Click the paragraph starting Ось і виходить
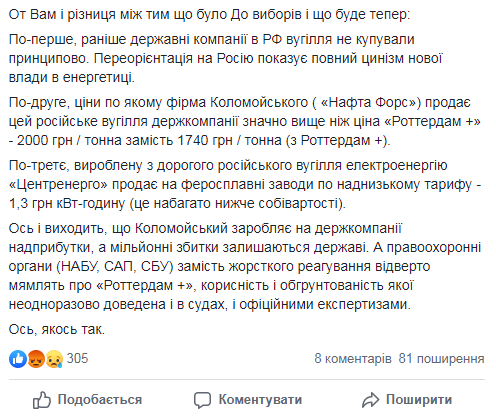The height and width of the screenshot is (417, 496). (x=245, y=266)
